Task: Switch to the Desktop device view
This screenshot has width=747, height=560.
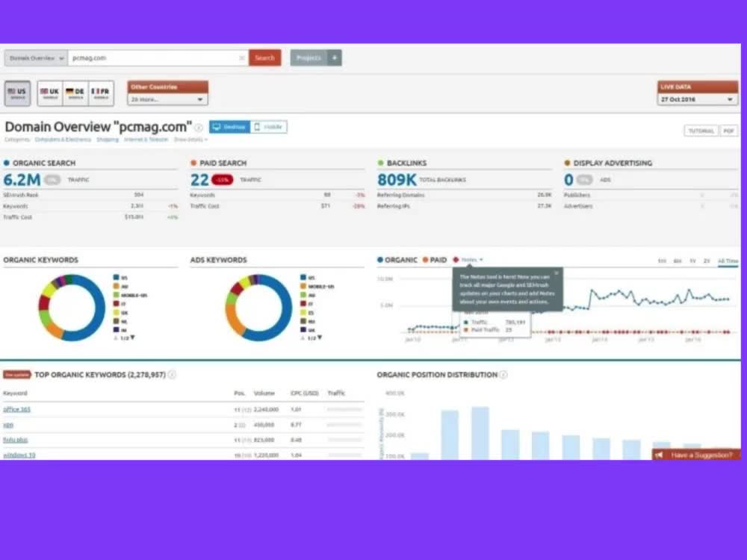Action: [x=229, y=127]
